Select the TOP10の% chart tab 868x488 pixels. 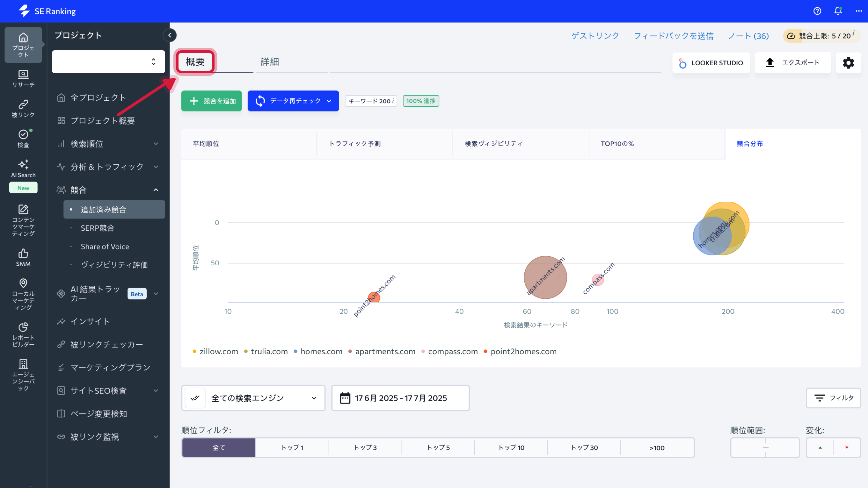(657, 143)
